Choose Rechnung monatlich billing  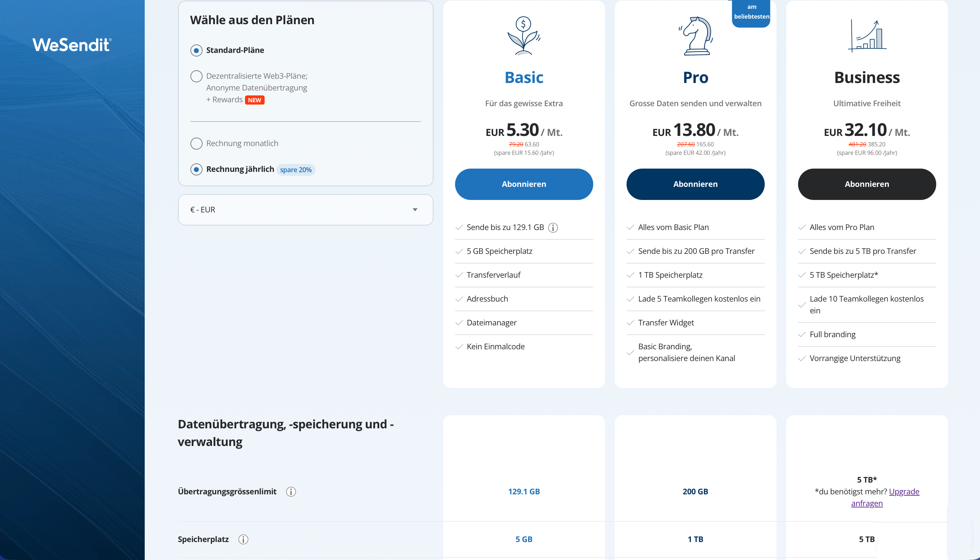tap(196, 143)
